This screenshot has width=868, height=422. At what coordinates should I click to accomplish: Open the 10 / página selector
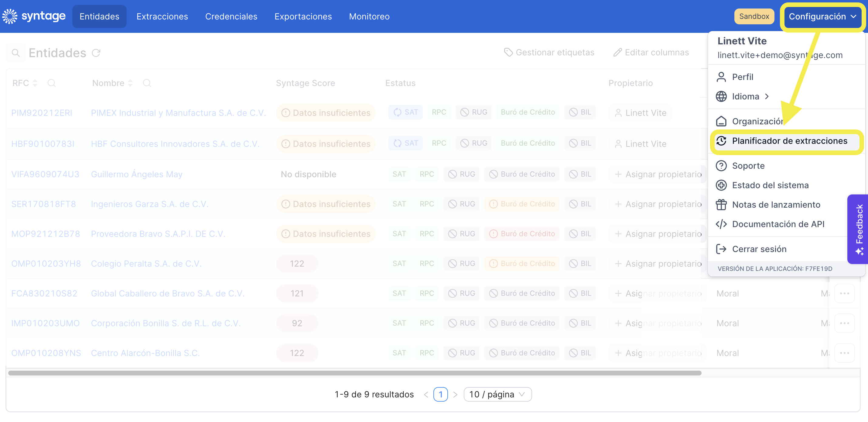tap(497, 394)
